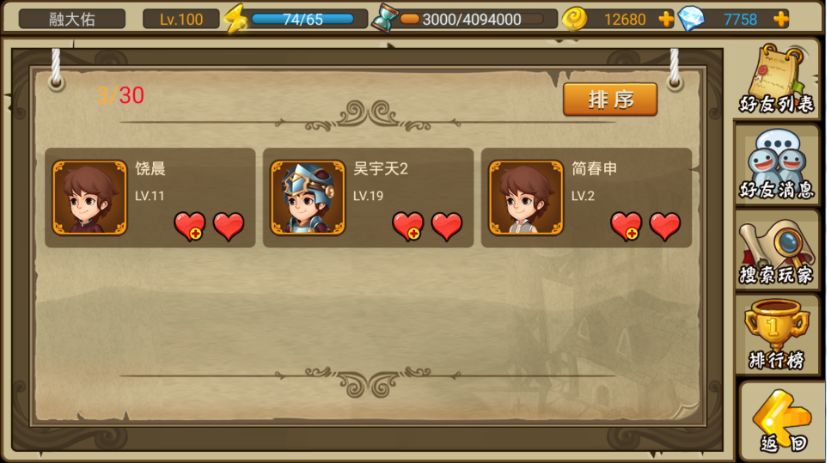
Task: Open 搜索玩家 search player magnifier icon
Action: pyautogui.click(x=776, y=252)
